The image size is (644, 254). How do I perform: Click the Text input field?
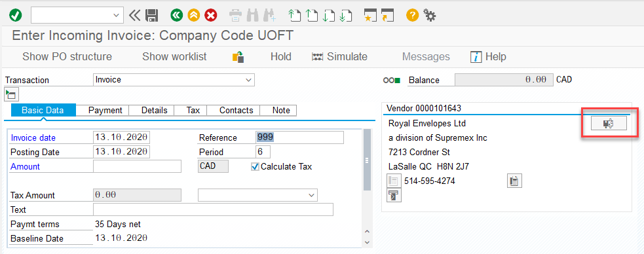coord(213,209)
